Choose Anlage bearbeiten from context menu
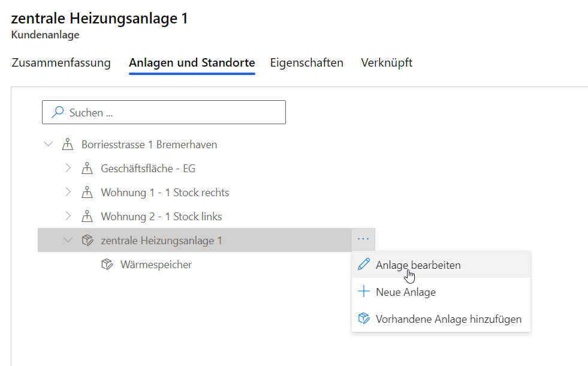This screenshot has width=588, height=366. point(418,265)
